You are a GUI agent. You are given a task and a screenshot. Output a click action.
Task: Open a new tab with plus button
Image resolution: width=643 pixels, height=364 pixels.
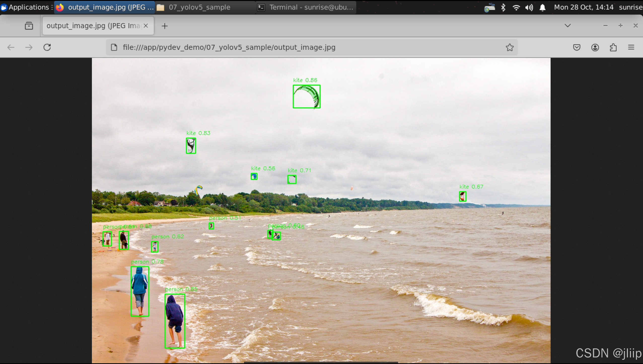coord(165,26)
